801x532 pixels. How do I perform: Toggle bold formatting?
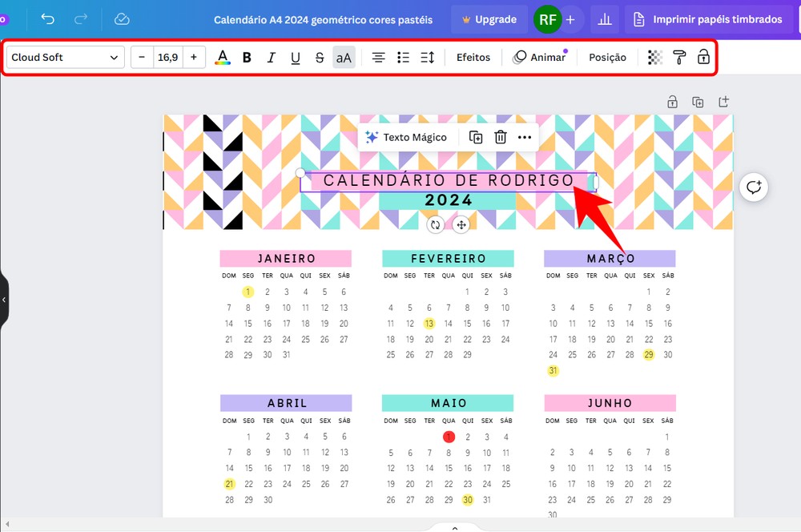[246, 57]
